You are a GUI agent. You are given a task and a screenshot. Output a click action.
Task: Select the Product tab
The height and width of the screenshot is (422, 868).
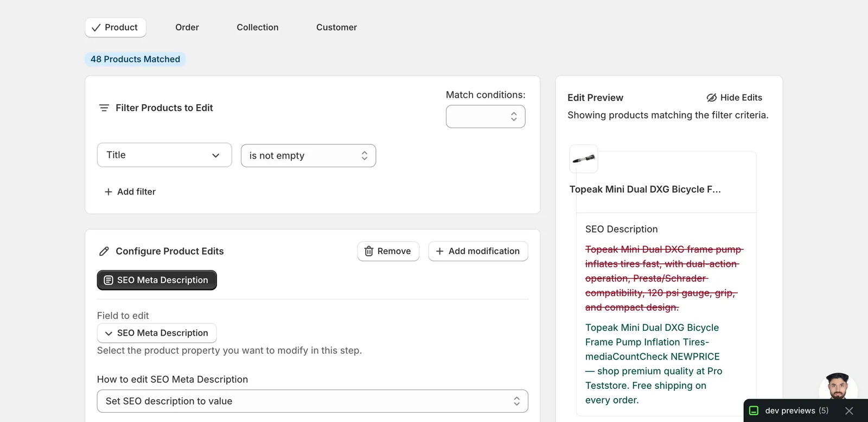pyautogui.click(x=116, y=28)
